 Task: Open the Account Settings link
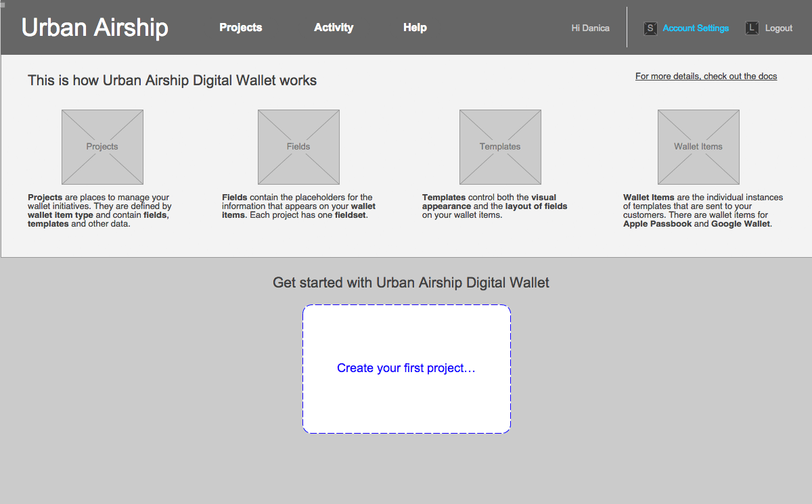(x=696, y=28)
